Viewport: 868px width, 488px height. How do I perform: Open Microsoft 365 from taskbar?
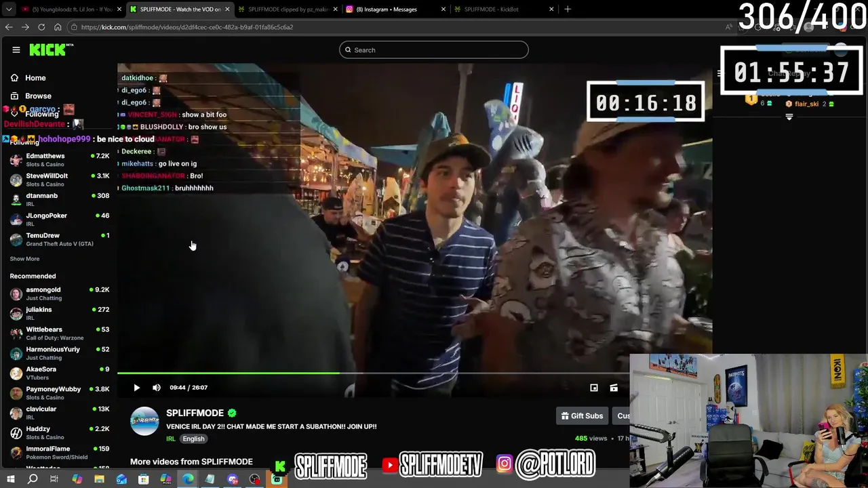pos(166,480)
